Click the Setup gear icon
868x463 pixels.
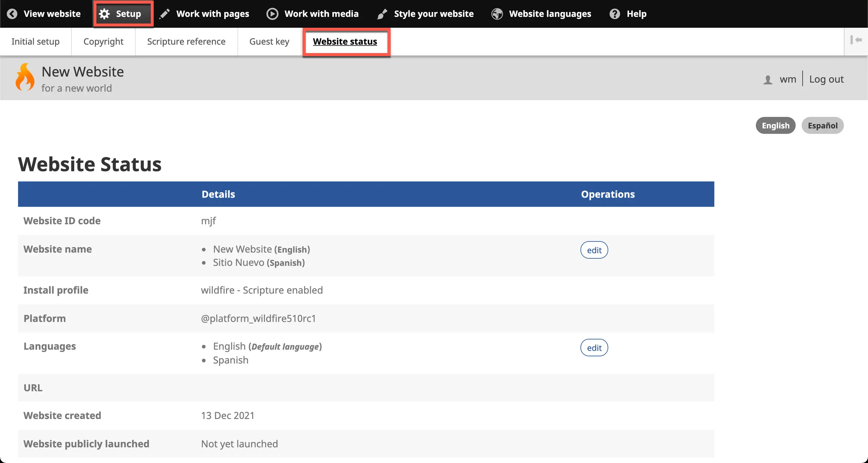coord(104,14)
